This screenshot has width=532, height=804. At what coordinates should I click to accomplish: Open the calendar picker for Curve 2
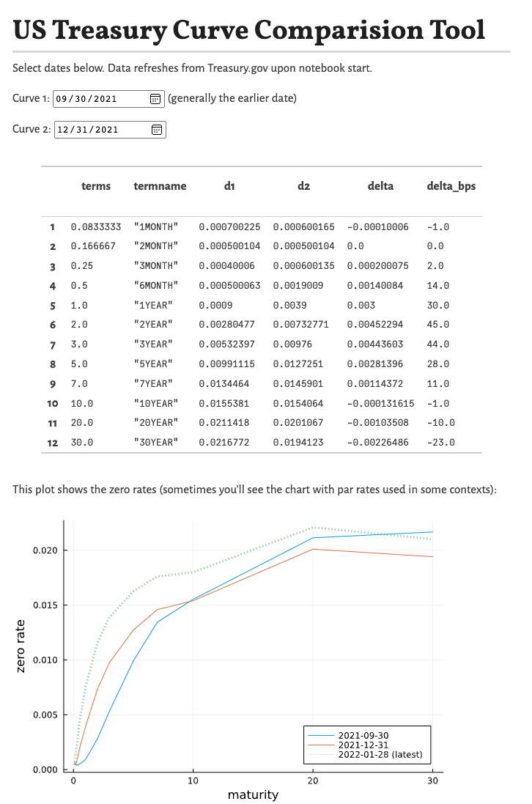click(x=157, y=130)
